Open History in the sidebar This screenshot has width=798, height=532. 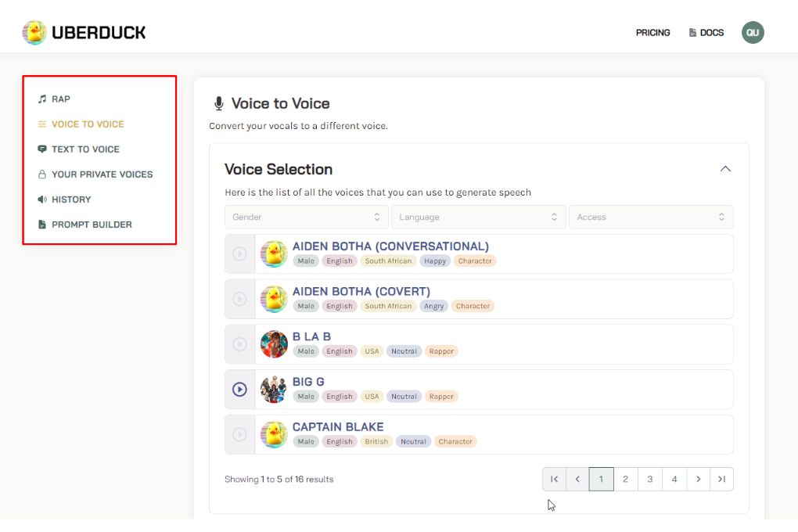(x=71, y=199)
